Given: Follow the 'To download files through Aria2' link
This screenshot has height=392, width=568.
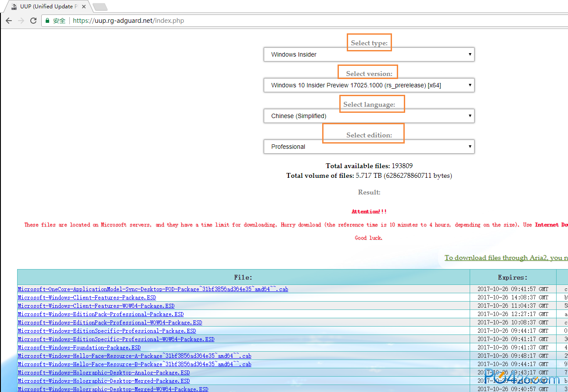Looking at the screenshot, I should point(506,258).
